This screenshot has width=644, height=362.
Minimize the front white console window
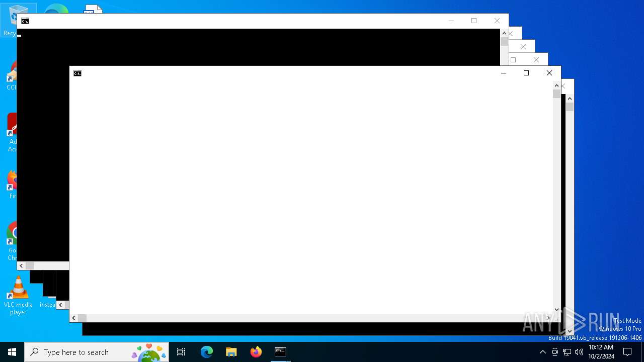click(x=503, y=73)
